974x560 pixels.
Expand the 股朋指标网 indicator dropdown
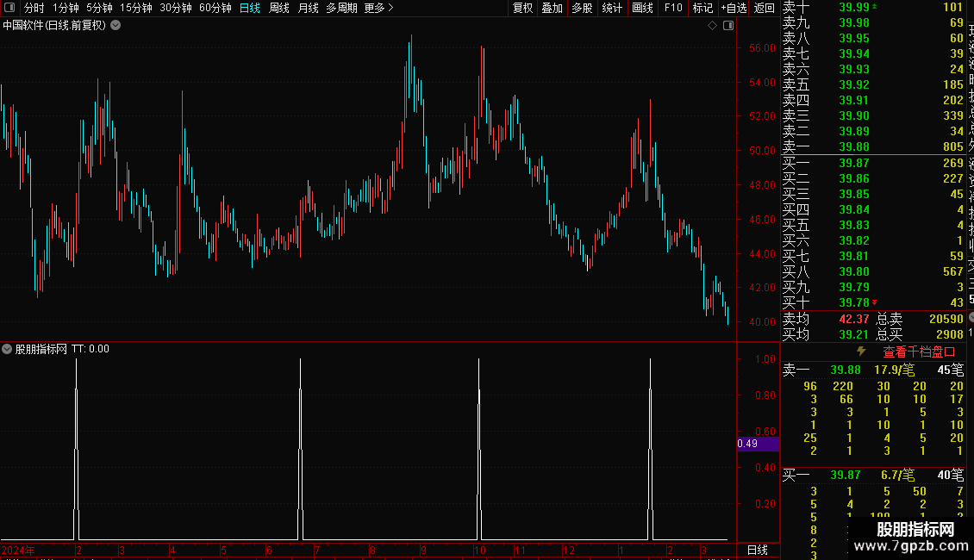point(7,349)
